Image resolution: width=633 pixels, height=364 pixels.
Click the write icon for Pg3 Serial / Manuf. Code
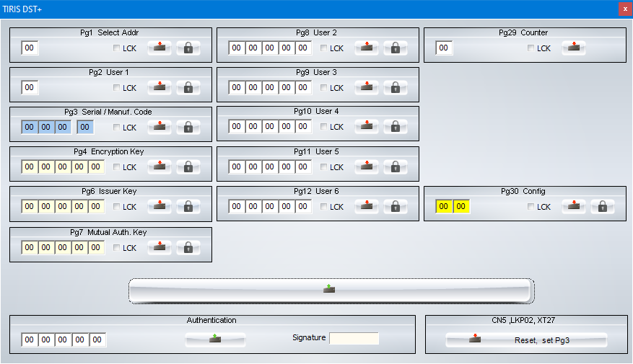click(x=160, y=127)
